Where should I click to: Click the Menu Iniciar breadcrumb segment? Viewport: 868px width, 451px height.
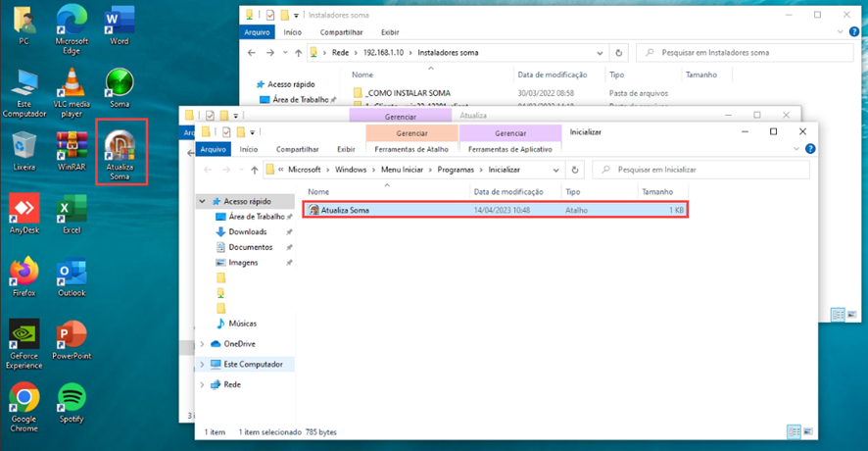(x=402, y=170)
